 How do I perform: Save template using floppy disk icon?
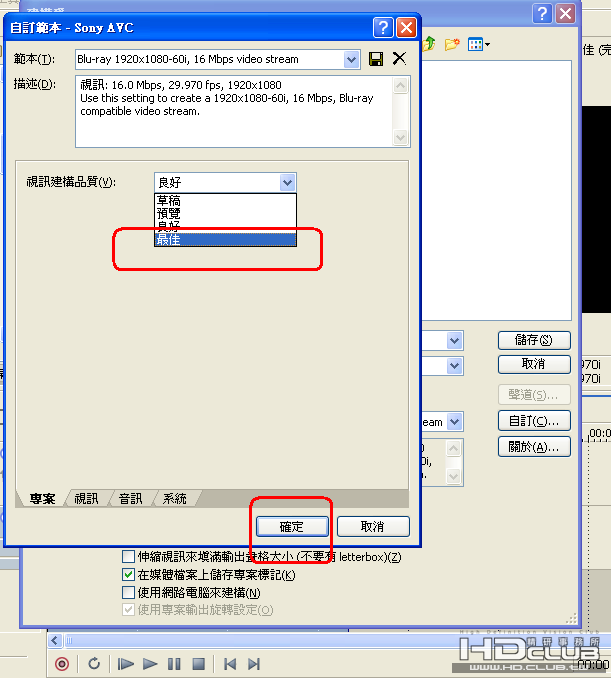[x=376, y=59]
